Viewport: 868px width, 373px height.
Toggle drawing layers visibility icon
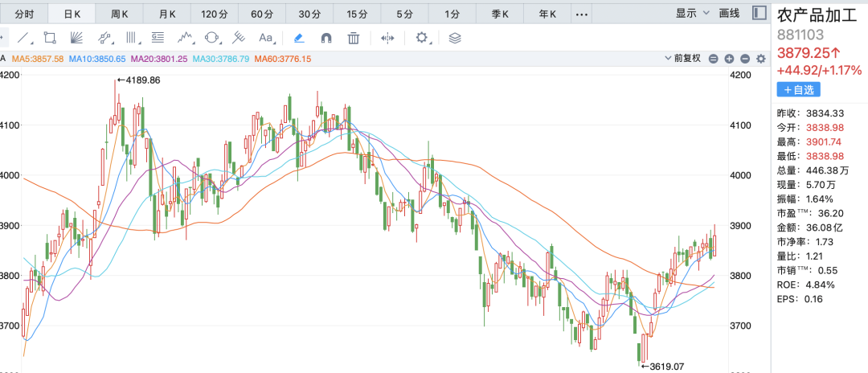click(x=455, y=37)
